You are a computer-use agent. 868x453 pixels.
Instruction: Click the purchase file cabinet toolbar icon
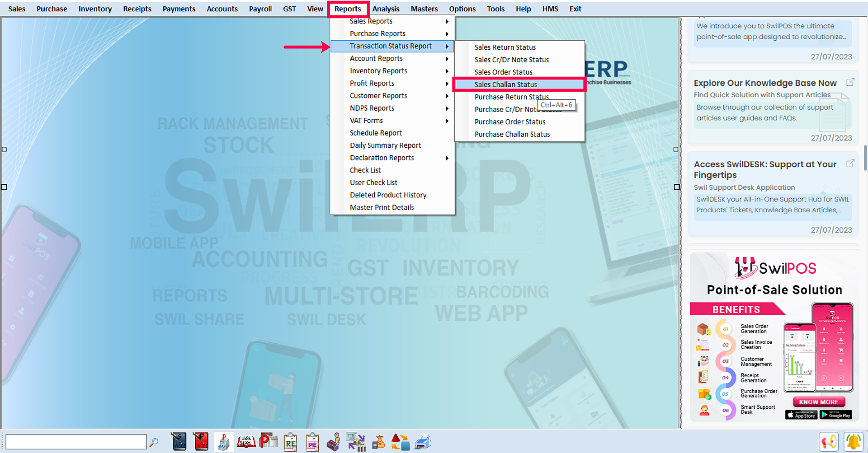pyautogui.click(x=224, y=442)
